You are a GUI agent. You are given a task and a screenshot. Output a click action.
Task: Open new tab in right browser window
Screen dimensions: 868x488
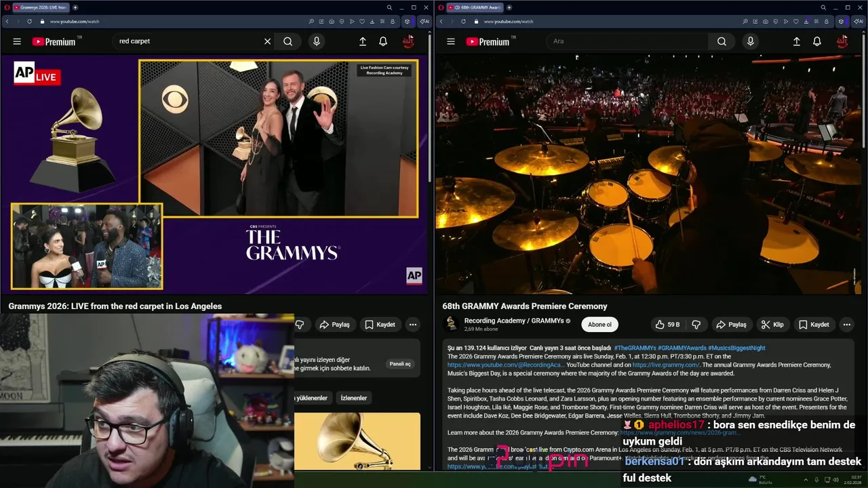tap(509, 7)
